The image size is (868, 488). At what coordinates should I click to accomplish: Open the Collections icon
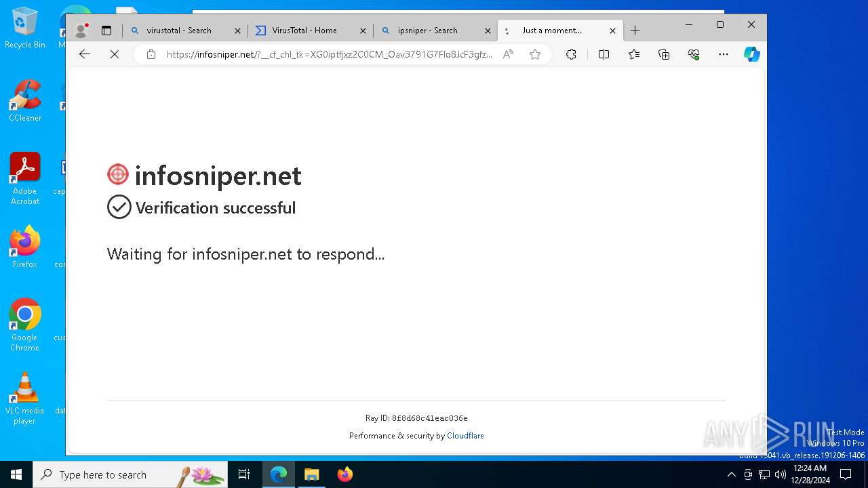(x=664, y=54)
